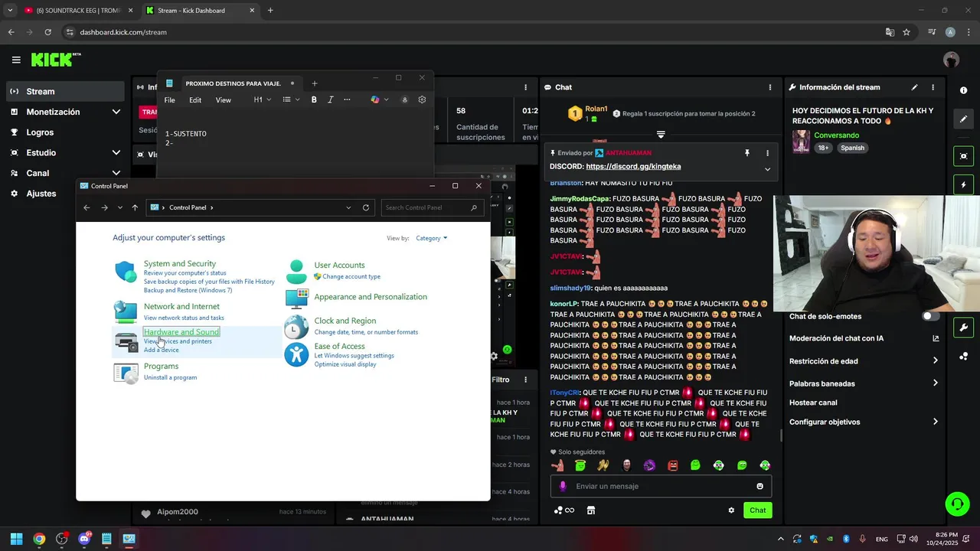Open the View by Category dropdown
Viewport: 980px width, 551px height.
431,238
